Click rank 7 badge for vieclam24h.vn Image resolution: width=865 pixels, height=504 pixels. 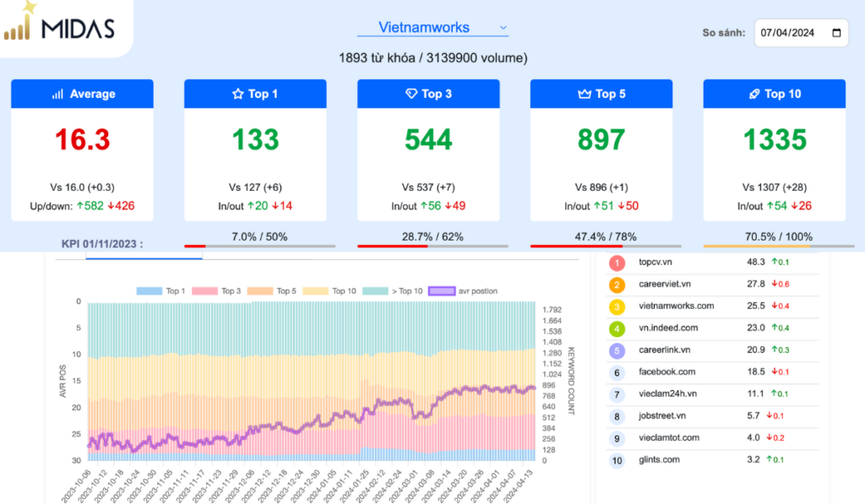617,395
